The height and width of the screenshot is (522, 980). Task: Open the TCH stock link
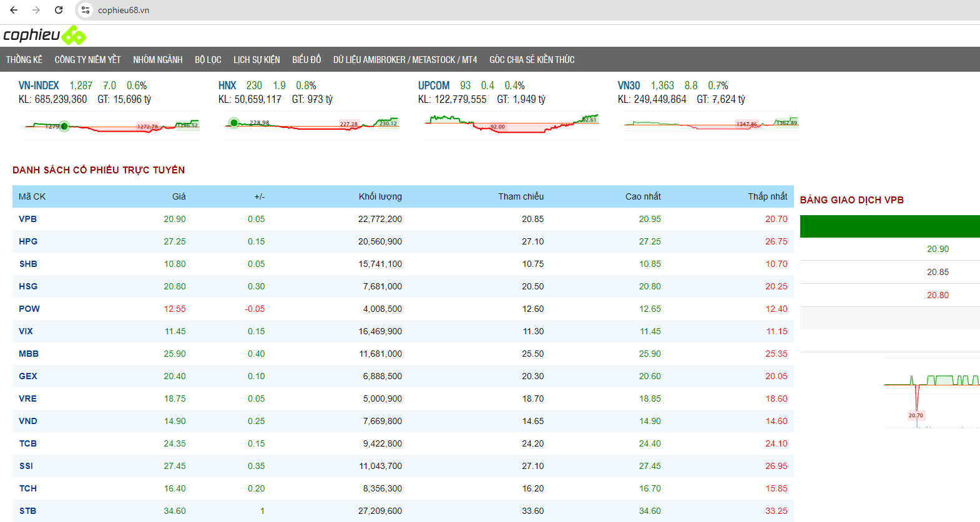(x=28, y=488)
